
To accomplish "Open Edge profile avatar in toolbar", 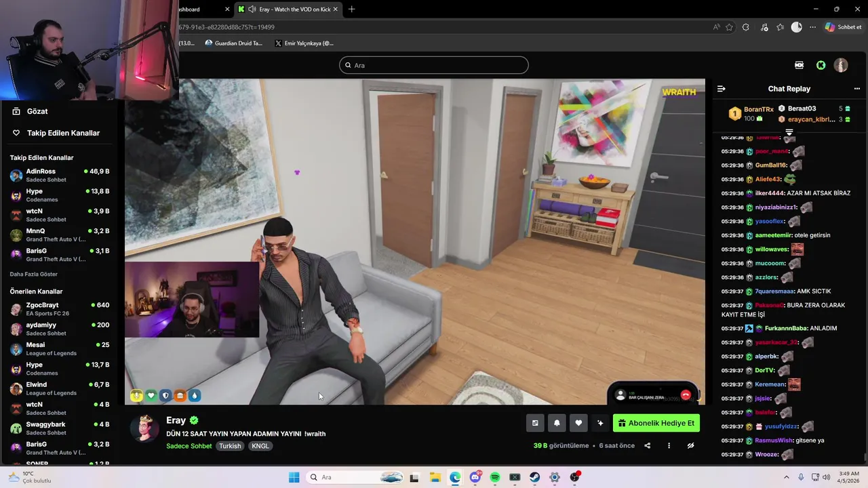I will (x=797, y=27).
